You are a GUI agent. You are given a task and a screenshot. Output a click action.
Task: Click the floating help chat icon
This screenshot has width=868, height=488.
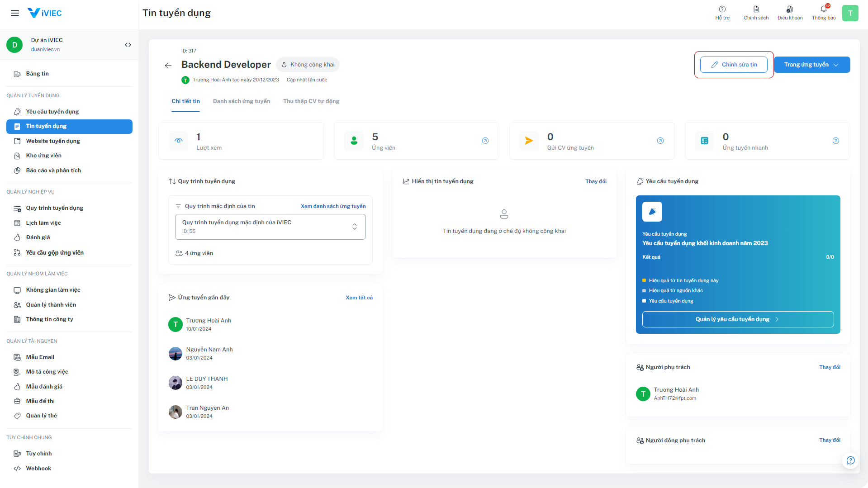pos(850,460)
